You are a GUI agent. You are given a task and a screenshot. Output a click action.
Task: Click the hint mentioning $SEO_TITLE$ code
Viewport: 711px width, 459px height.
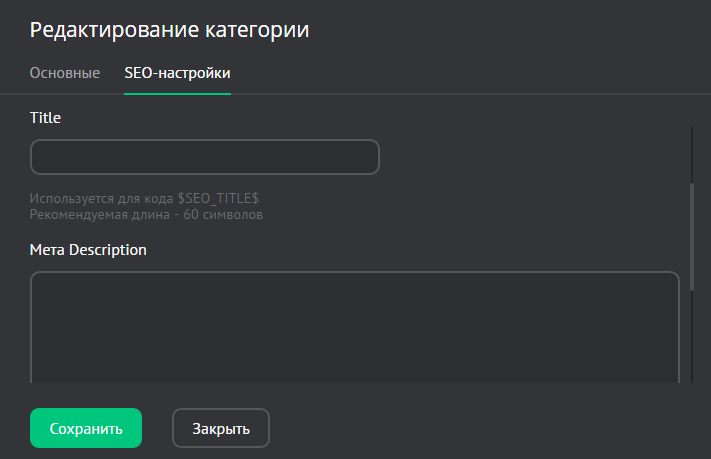[x=144, y=199]
